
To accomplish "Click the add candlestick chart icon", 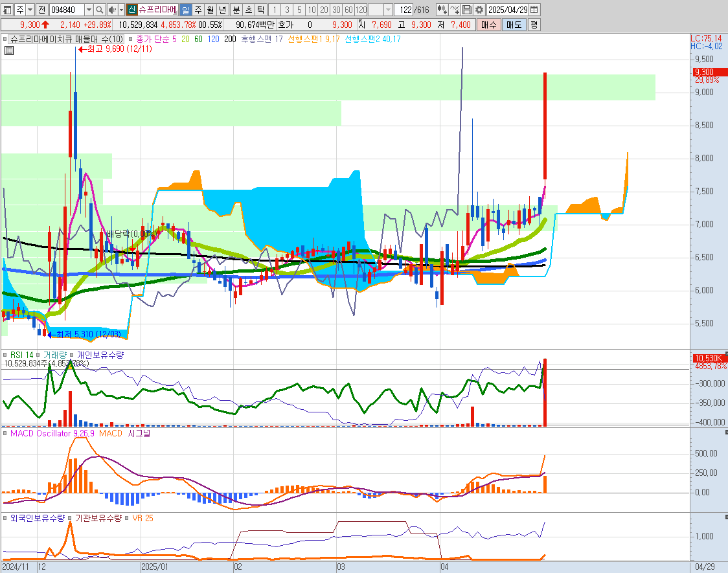I will click(442, 10).
